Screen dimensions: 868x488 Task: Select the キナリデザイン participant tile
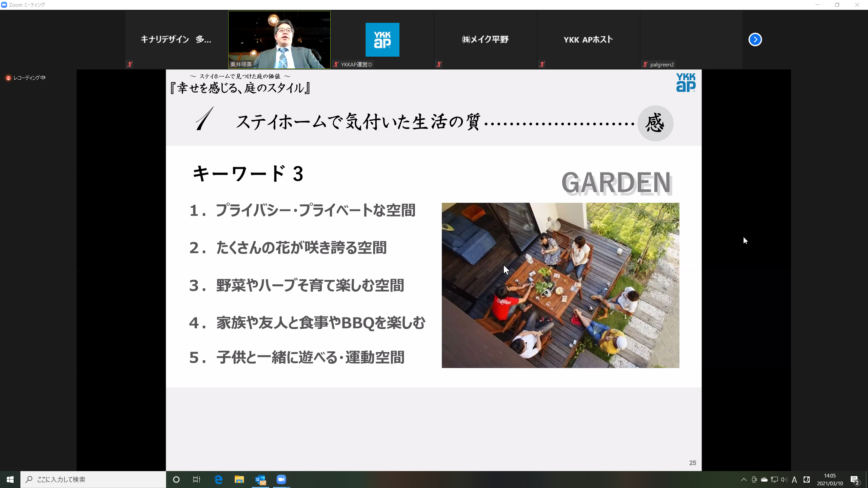(x=176, y=40)
